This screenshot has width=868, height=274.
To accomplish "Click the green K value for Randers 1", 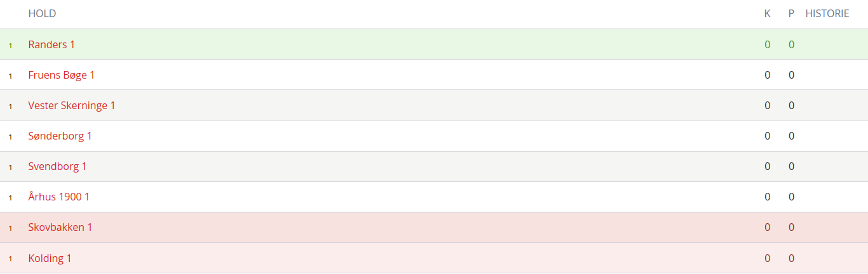I will [768, 44].
